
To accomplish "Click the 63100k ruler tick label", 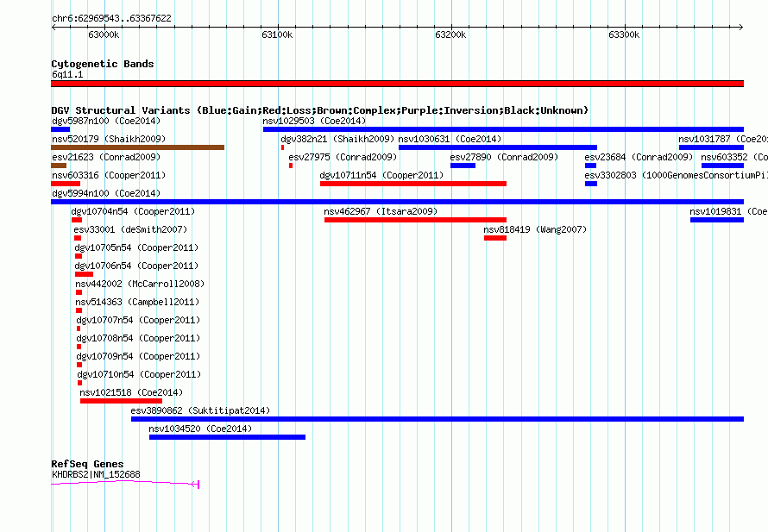I will tap(277, 34).
